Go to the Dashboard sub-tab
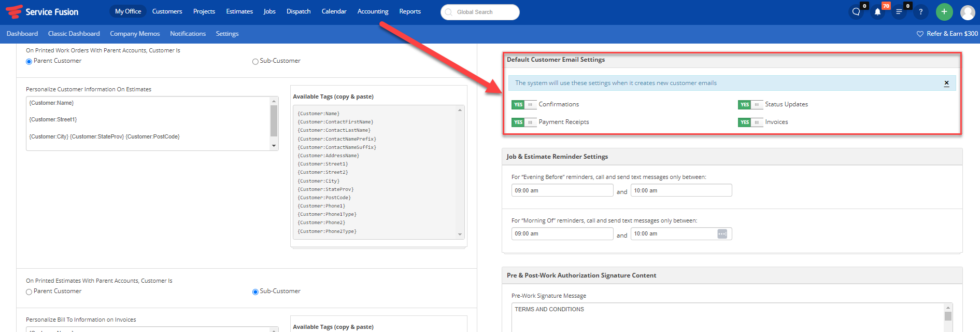This screenshot has width=980, height=332. click(22, 34)
